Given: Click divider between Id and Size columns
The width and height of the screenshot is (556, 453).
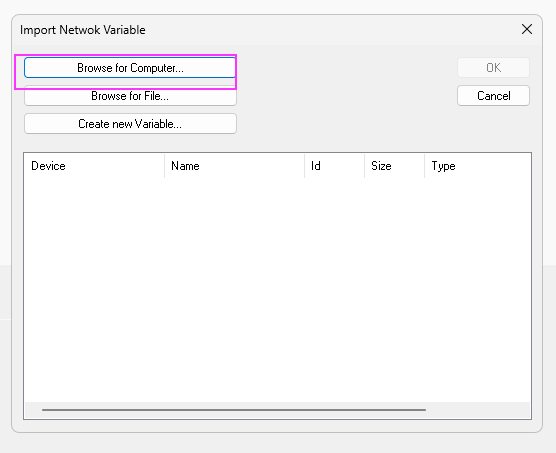Looking at the screenshot, I should 365,166.
